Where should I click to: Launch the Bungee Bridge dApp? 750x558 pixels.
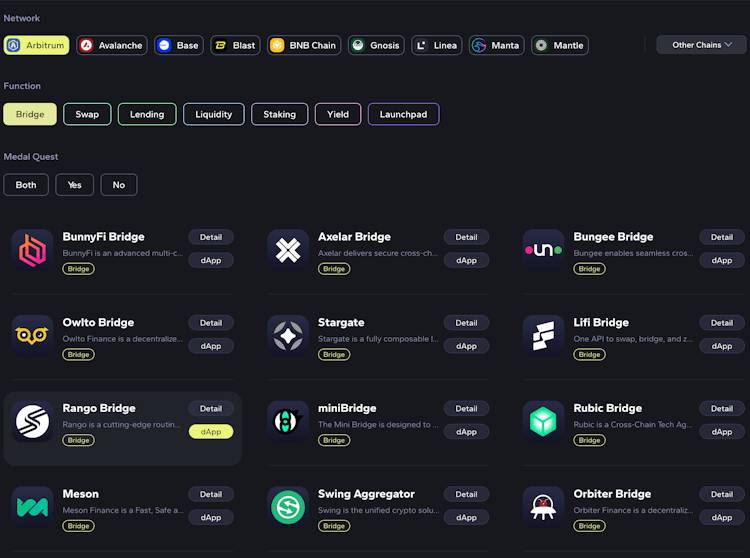coord(722,261)
